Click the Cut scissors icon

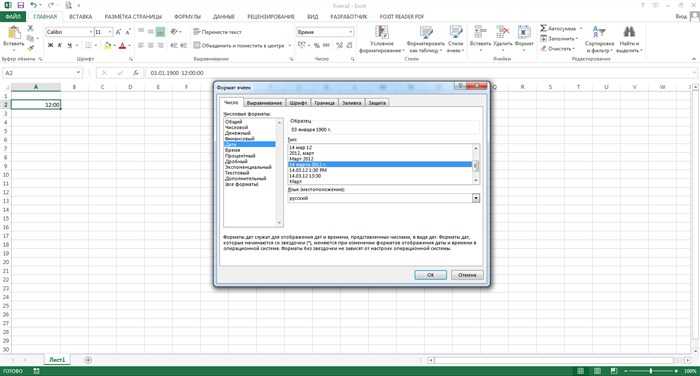click(x=30, y=29)
